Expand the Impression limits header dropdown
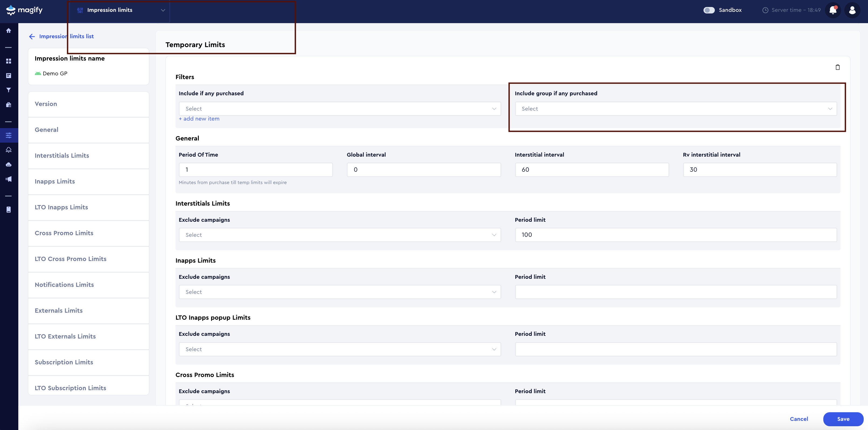Viewport: 868px width, 430px height. 163,10
